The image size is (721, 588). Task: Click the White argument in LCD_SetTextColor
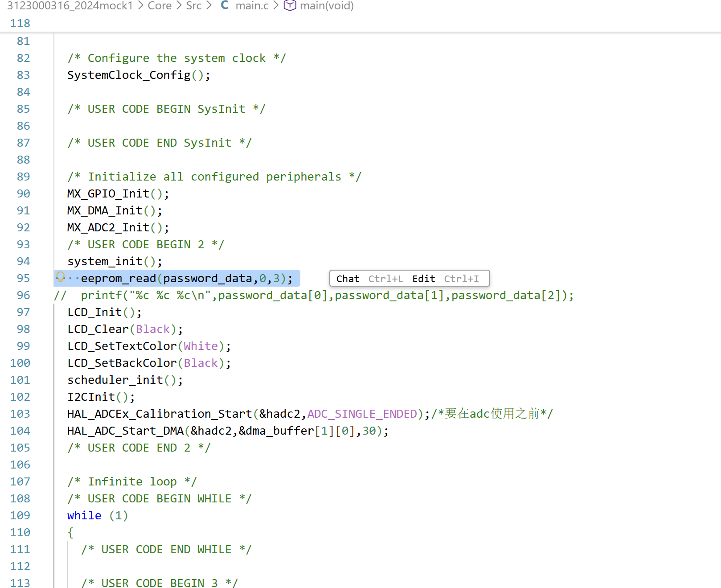pos(201,346)
